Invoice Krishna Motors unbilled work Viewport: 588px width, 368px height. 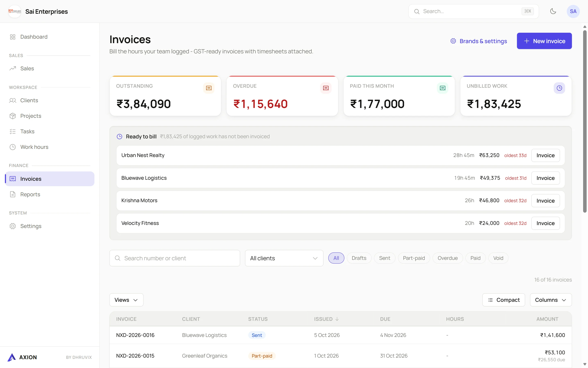(546, 201)
